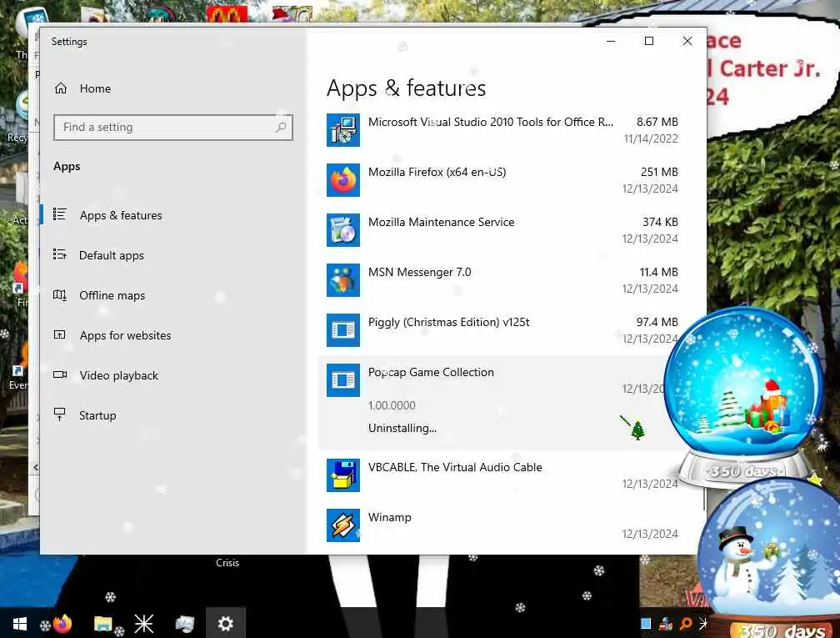Click Piggly (Christmas Edition) v125t text
840x638 pixels.
pos(448,322)
